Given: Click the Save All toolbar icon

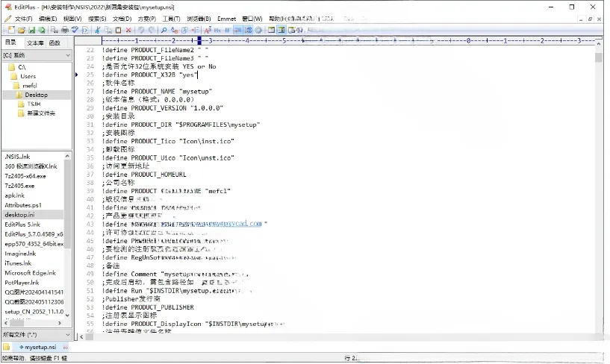Looking at the screenshot, I should coord(41,30).
